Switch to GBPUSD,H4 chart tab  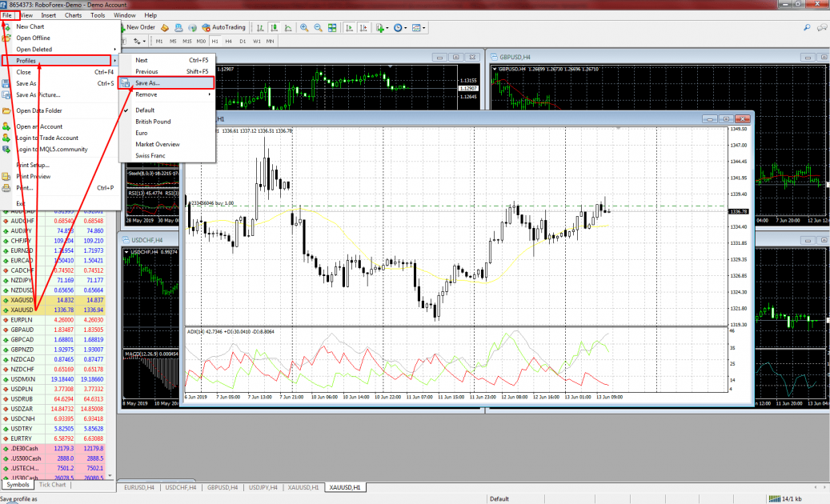pyautogui.click(x=223, y=487)
